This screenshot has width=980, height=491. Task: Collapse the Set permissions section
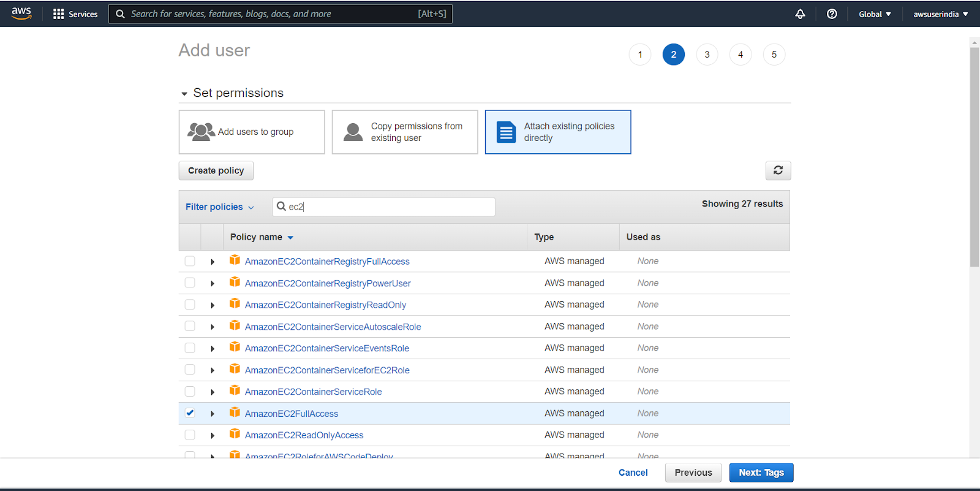point(184,94)
